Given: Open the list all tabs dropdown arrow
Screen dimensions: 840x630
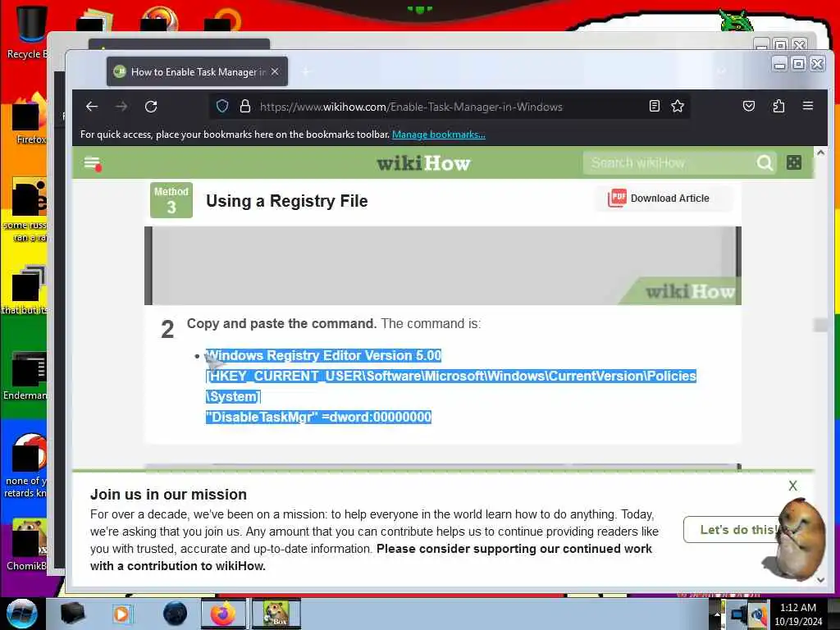Looking at the screenshot, I should coord(722,71).
